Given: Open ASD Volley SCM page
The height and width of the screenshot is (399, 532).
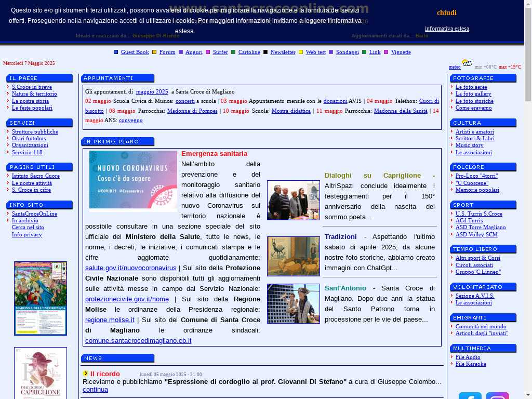Looking at the screenshot, I should pyautogui.click(x=476, y=234).
